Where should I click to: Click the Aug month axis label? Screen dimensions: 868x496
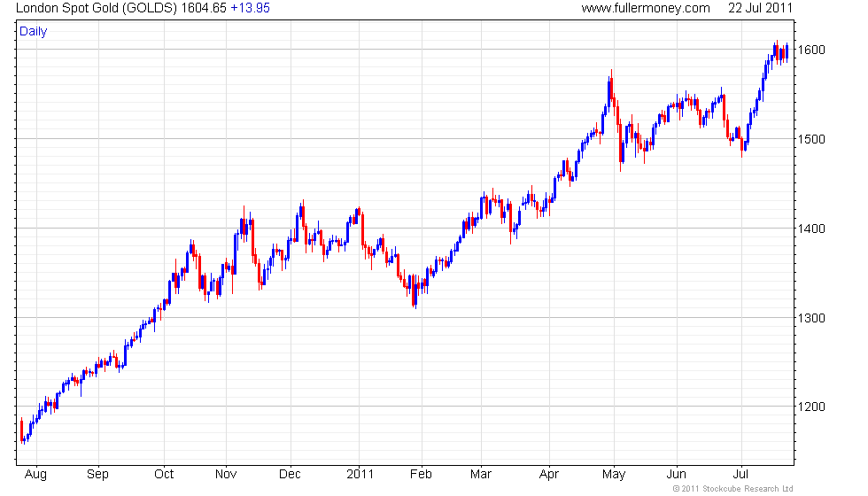coord(36,475)
